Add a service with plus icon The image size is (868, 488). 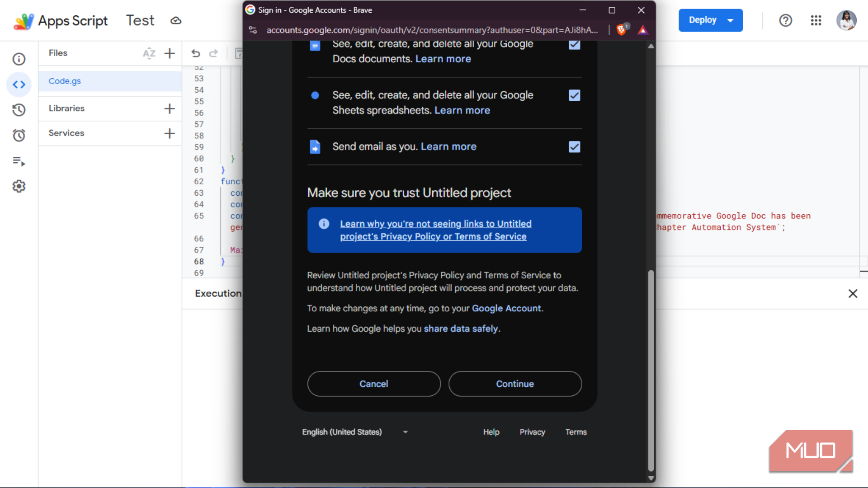pyautogui.click(x=170, y=133)
